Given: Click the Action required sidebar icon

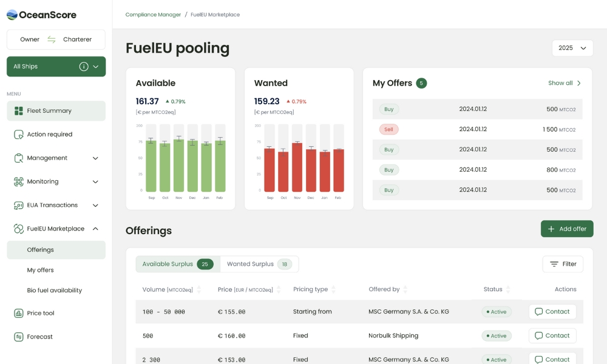Looking at the screenshot, I should tap(18, 135).
